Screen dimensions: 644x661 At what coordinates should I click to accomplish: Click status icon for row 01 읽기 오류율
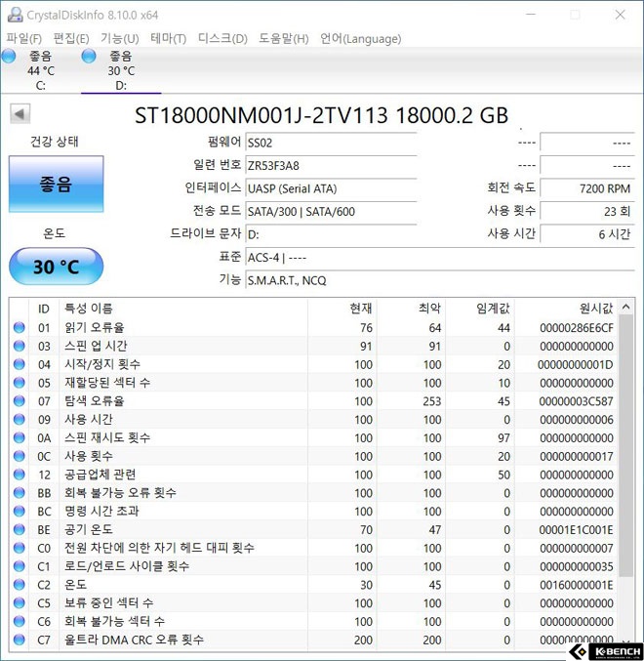(x=20, y=327)
